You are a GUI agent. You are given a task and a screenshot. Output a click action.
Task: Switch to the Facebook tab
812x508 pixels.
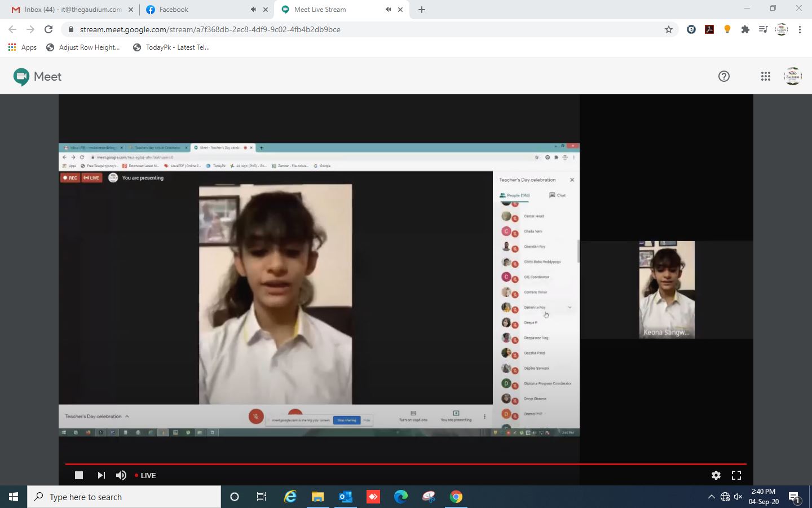[192, 10]
